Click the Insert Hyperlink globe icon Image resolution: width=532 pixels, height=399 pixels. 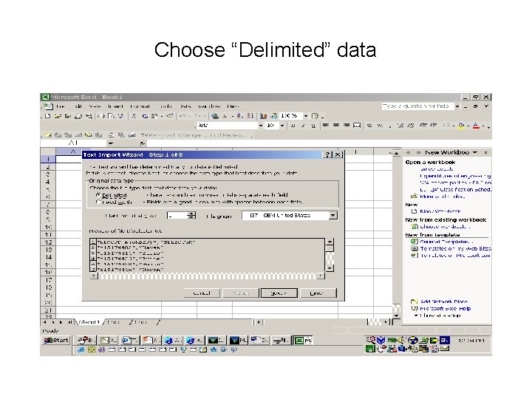point(215,116)
